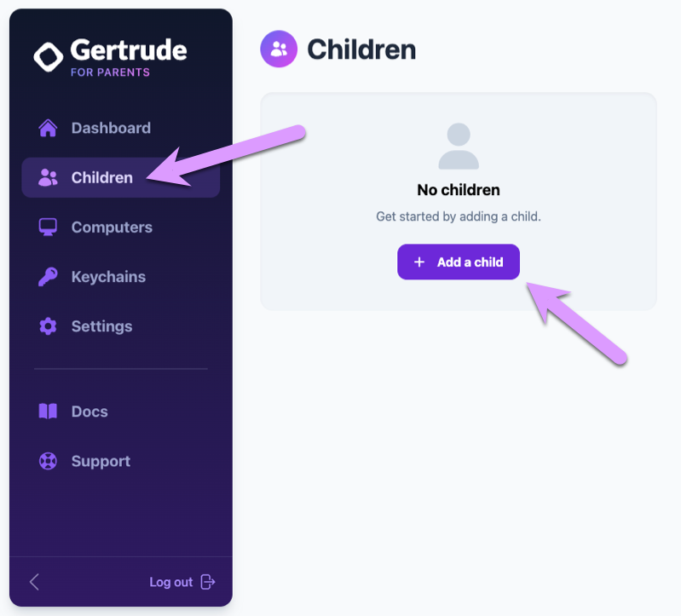The image size is (681, 616).
Task: Click the purple Children header badge icon
Action: pyautogui.click(x=279, y=49)
